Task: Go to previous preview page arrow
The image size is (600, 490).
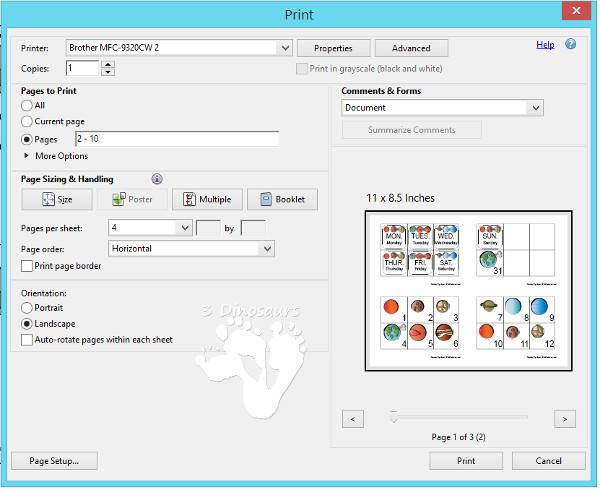Action: (x=352, y=419)
